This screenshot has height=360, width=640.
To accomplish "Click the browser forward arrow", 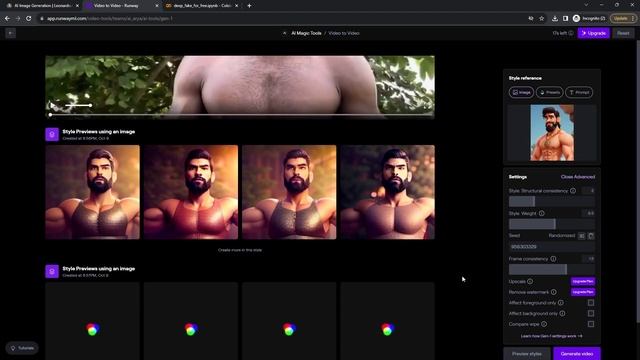I will [x=18, y=18].
